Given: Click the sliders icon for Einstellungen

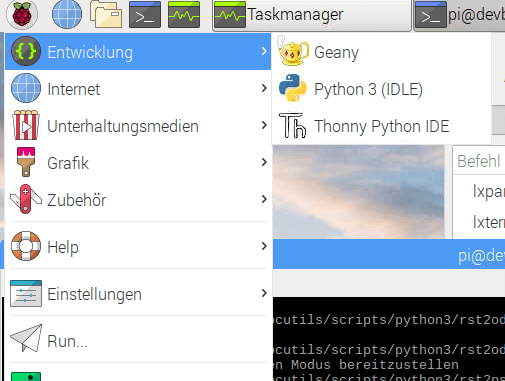Looking at the screenshot, I should (26, 293).
